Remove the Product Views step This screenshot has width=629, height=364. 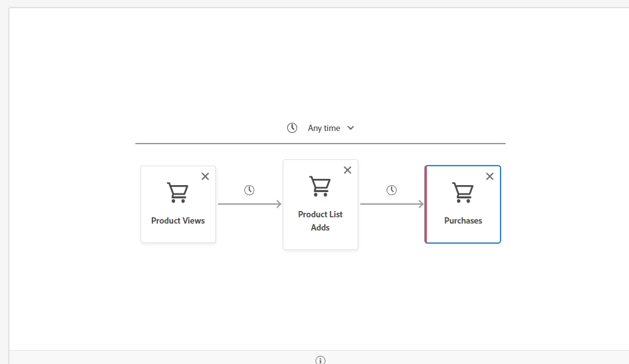pos(205,176)
